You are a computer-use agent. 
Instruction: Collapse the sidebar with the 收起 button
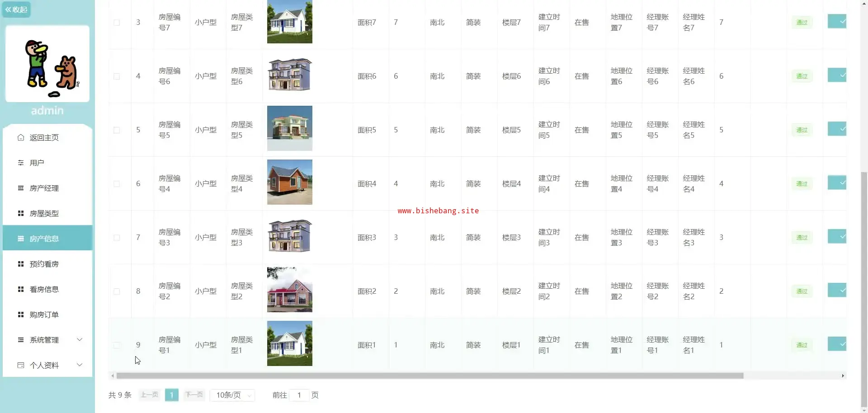pyautogui.click(x=16, y=9)
